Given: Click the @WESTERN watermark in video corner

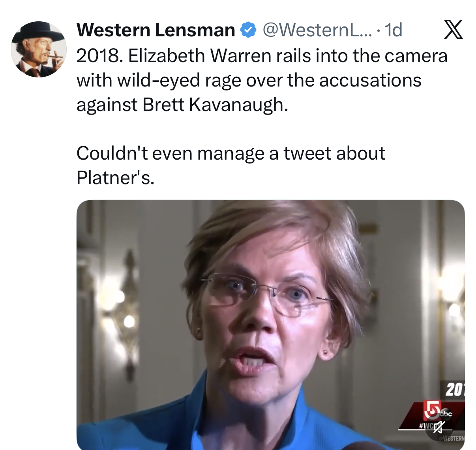Looking at the screenshot, I should click(452, 438).
